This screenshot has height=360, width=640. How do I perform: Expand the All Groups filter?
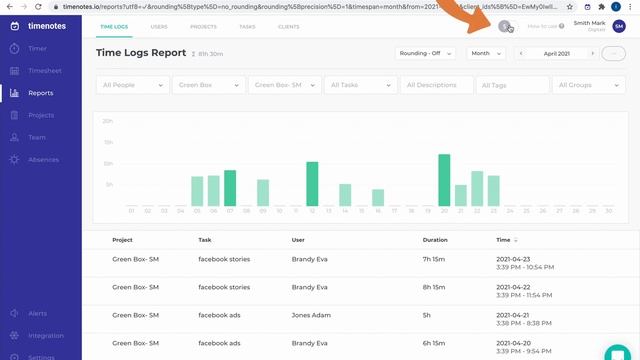(589, 85)
